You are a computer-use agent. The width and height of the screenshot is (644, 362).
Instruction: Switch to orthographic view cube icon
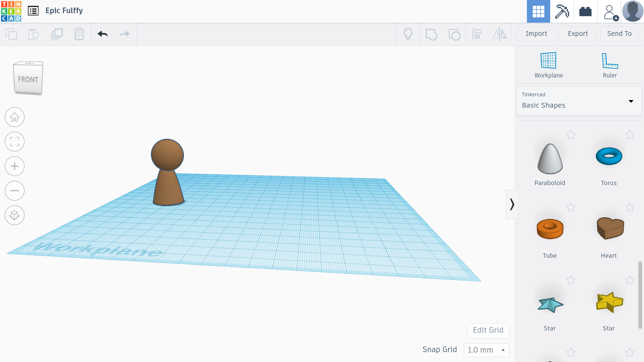(x=15, y=215)
